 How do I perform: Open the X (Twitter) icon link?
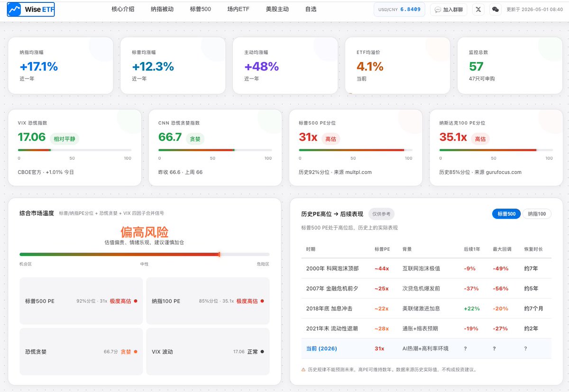(478, 9)
